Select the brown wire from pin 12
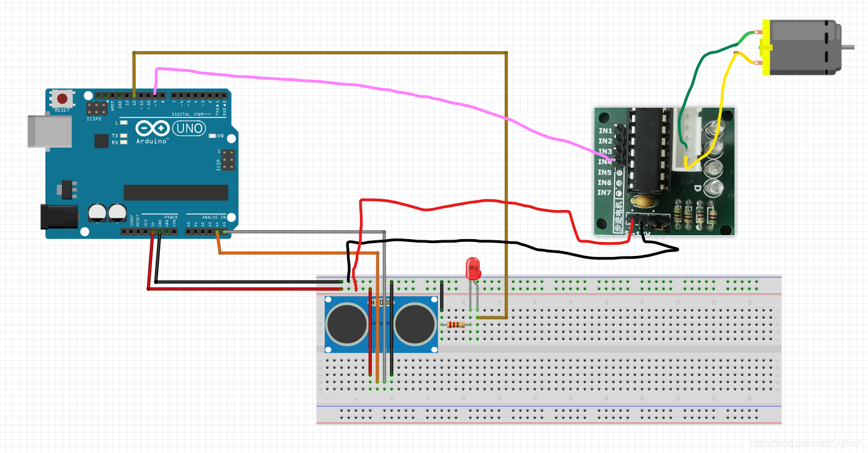This screenshot has width=868, height=453. [320, 53]
